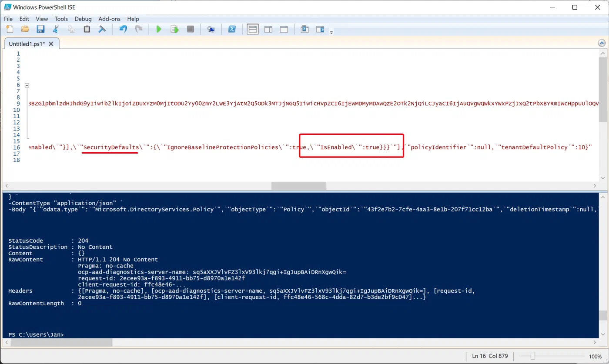Screen dimensions: 609x364
Task: Show Script Pane Maximized layout icon
Action: click(284, 29)
